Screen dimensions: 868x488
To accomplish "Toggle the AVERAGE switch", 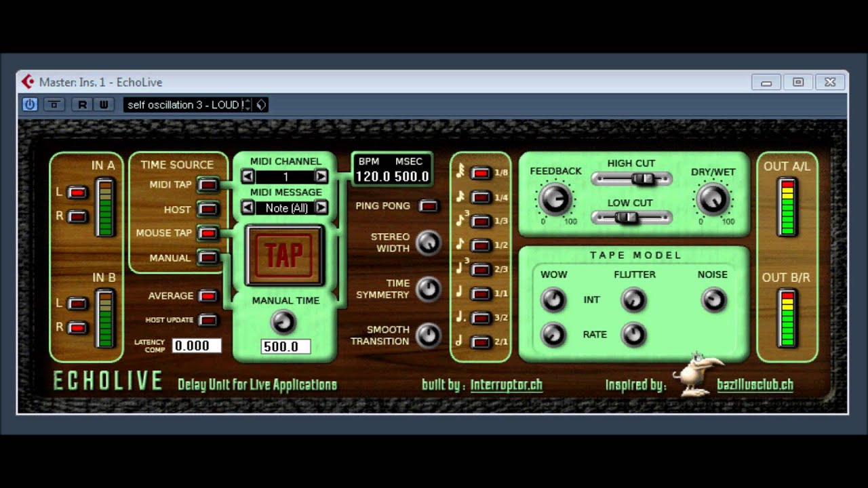I will coord(208,296).
